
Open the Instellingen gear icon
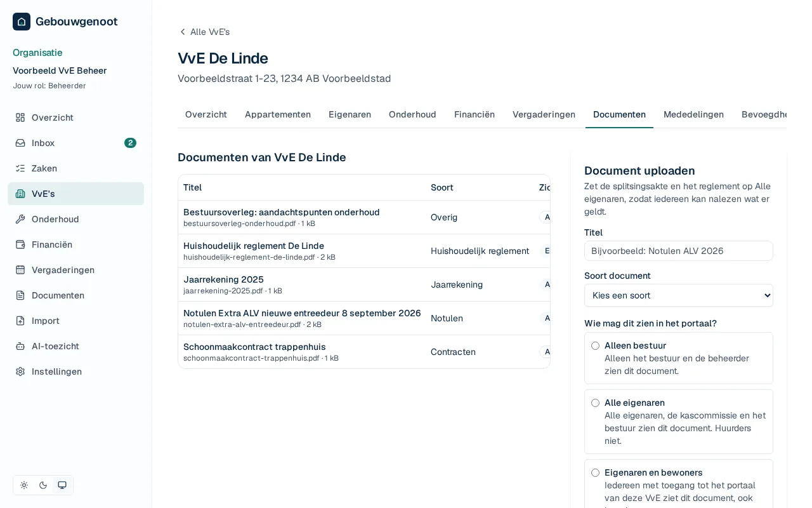click(x=20, y=371)
